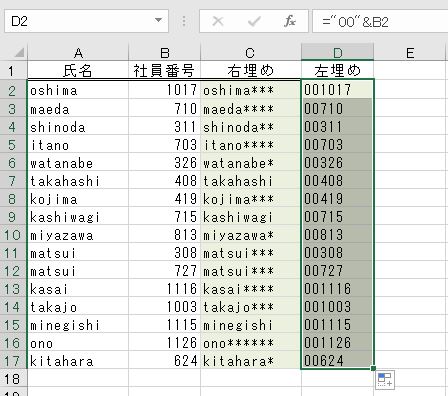Viewport: 448px width, 396px height.
Task: Select row 7 header
Action: (13, 180)
